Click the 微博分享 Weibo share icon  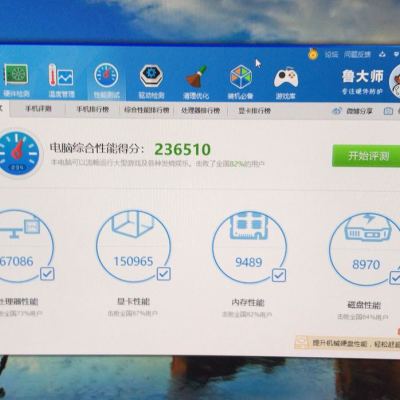click(337, 111)
